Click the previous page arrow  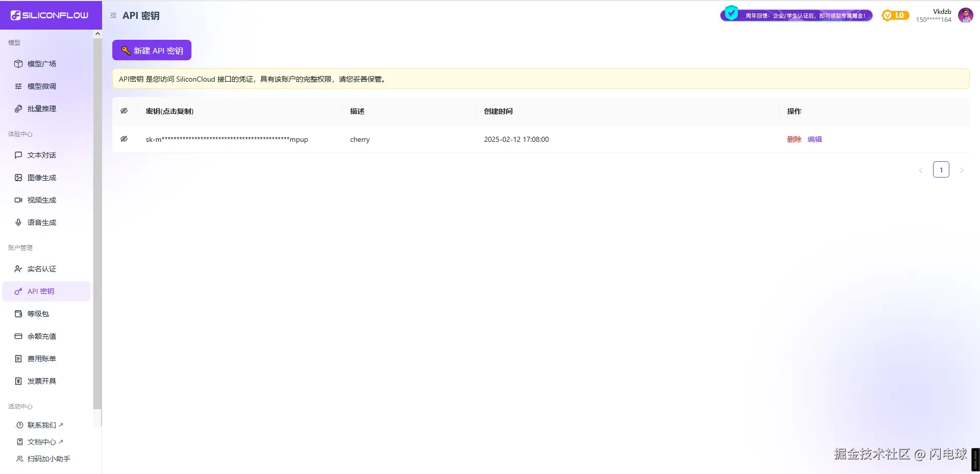920,170
